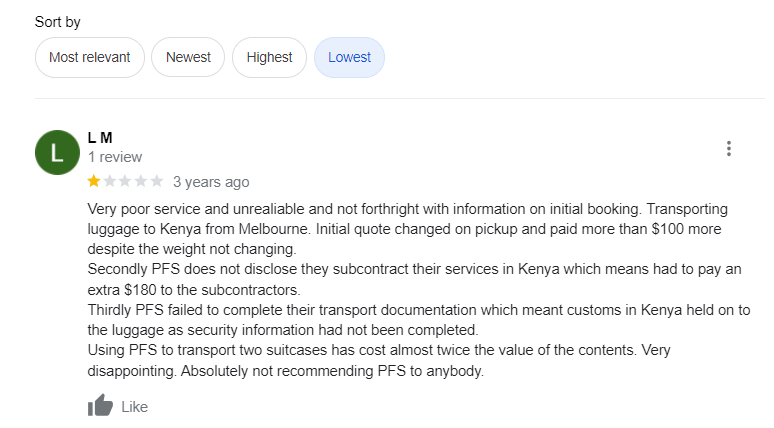
Task: Click the '1 review' reviewer count
Action: point(115,157)
